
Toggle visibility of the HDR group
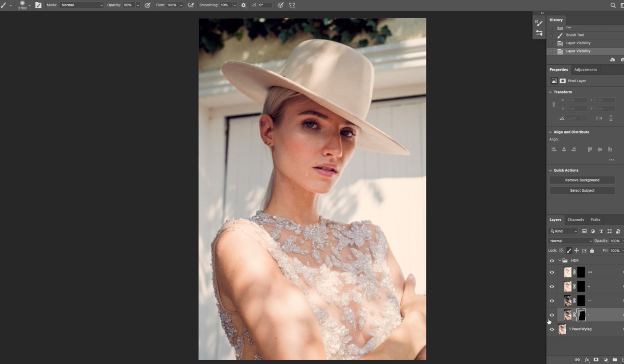[552, 261]
